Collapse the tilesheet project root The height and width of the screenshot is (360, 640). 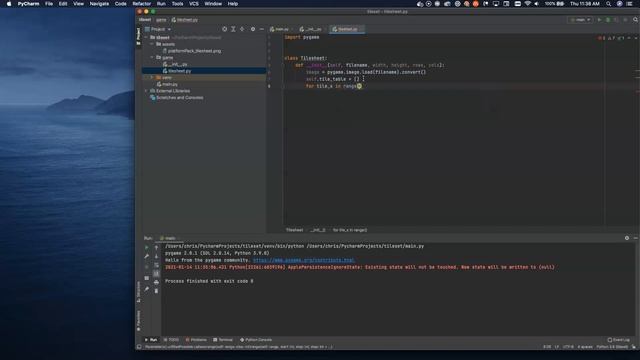[146, 38]
